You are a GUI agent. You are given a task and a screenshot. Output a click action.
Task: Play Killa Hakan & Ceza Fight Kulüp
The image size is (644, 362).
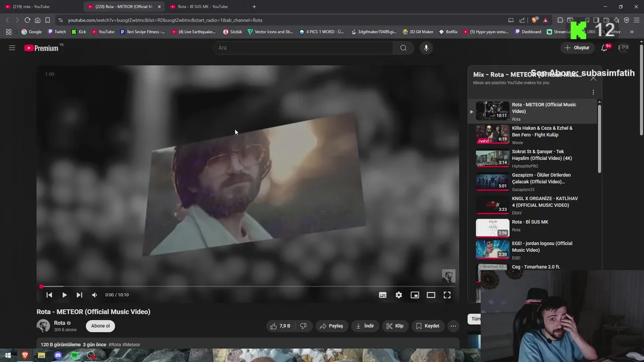pos(532,135)
